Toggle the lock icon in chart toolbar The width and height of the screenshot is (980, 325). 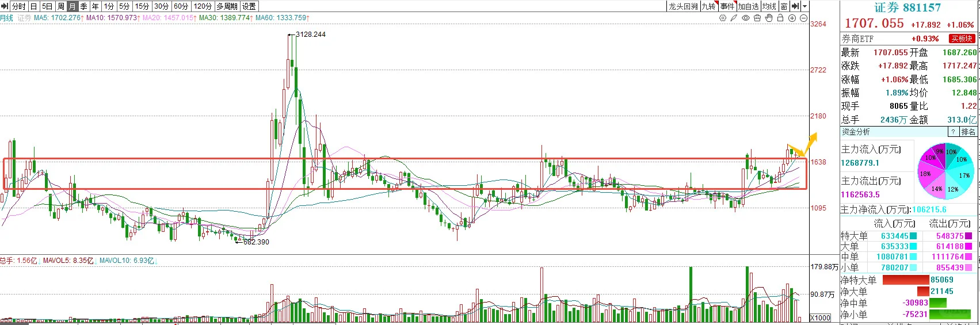point(780,18)
